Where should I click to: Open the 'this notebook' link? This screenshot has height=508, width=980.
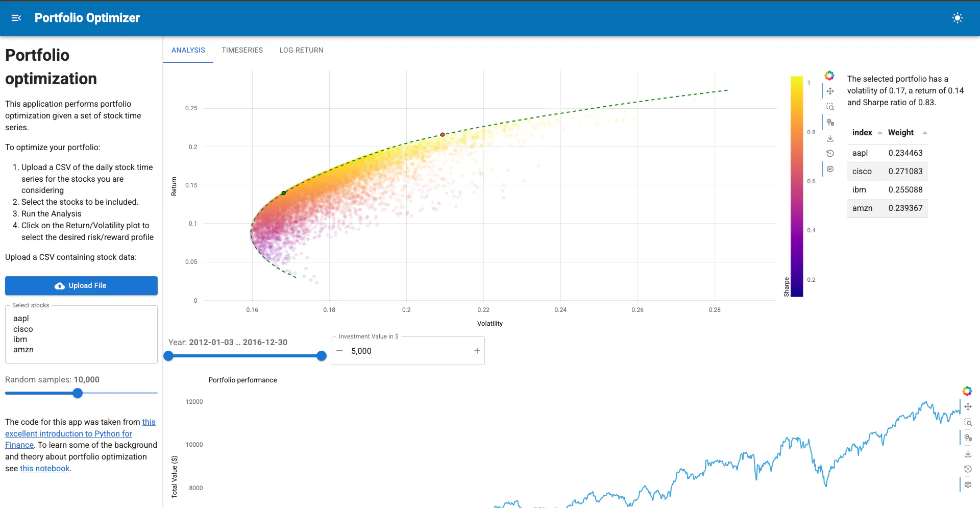pyautogui.click(x=45, y=469)
